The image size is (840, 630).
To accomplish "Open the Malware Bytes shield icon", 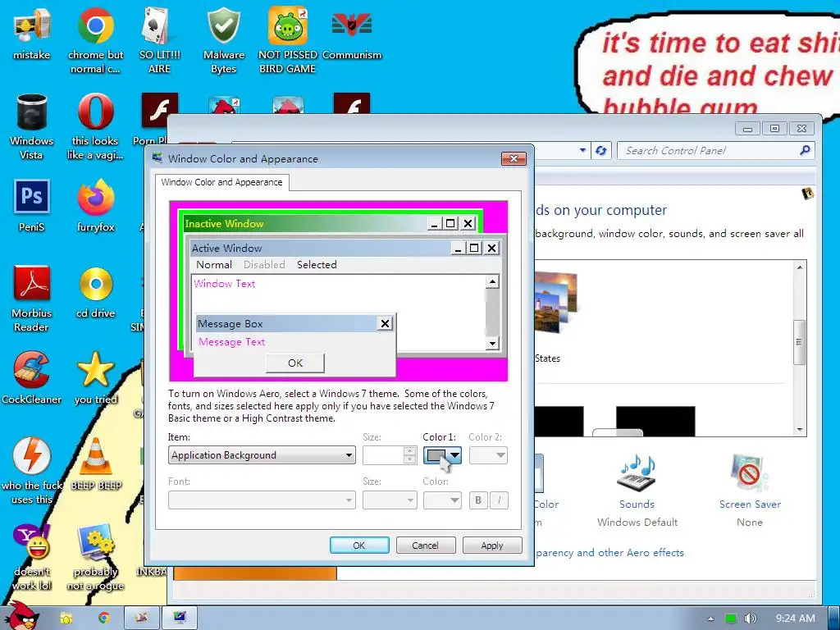I will point(223,40).
